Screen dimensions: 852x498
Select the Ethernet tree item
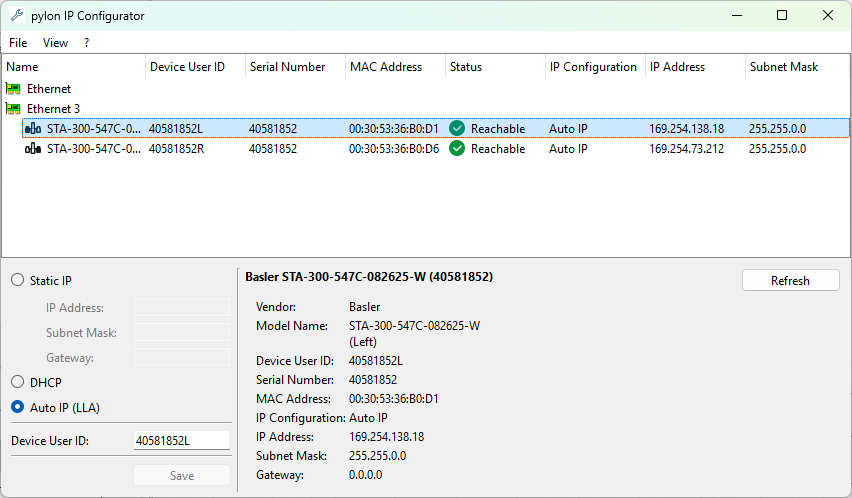pos(49,89)
